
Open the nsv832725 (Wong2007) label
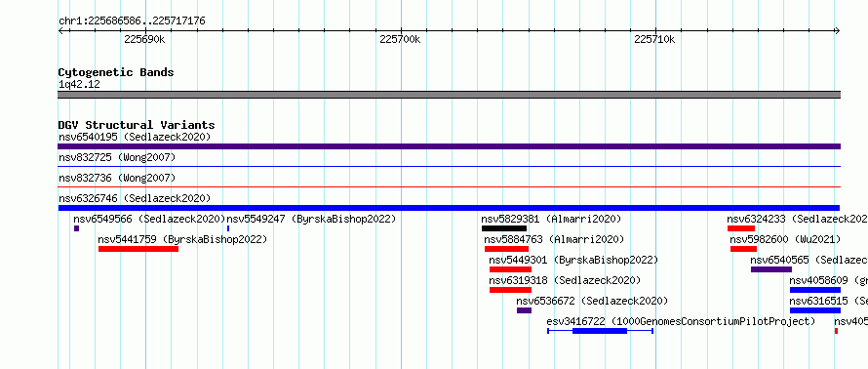(117, 158)
